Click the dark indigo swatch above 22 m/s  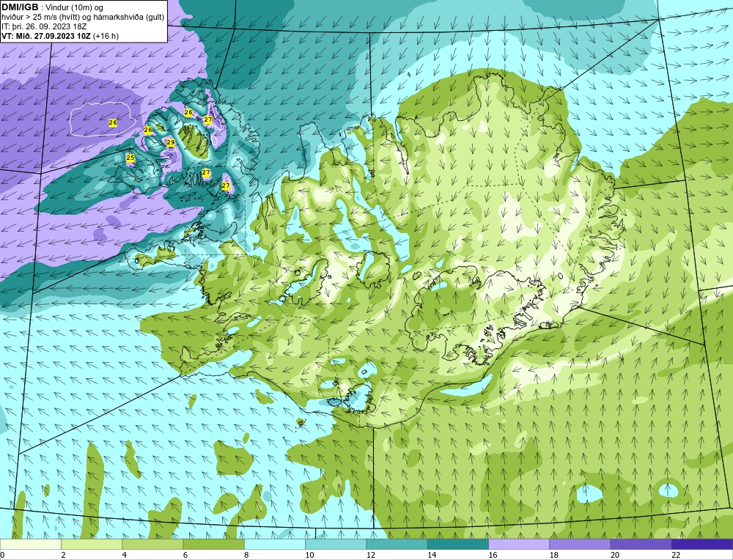click(701, 544)
